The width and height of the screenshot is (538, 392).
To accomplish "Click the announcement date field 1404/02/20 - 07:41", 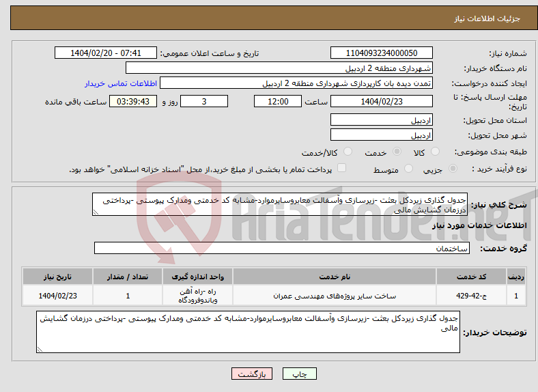I will (x=106, y=53).
